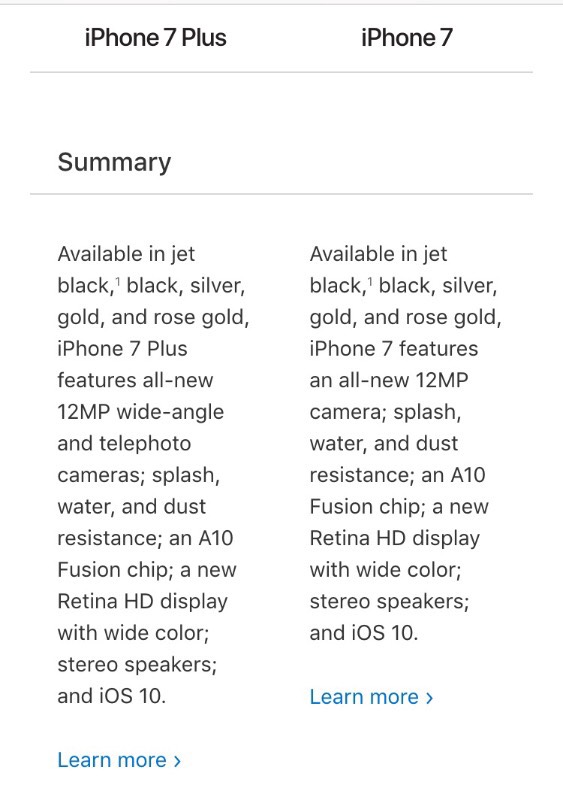
Task: Click "Available in jet" line in iPhone 7 column
Action: click(378, 254)
